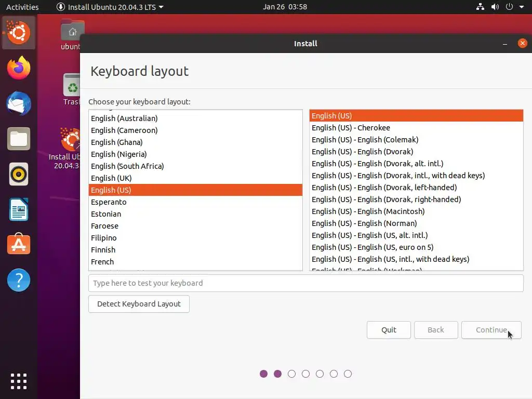Select English (Norman) variant
This screenshot has height=399, width=532.
(x=416, y=223)
